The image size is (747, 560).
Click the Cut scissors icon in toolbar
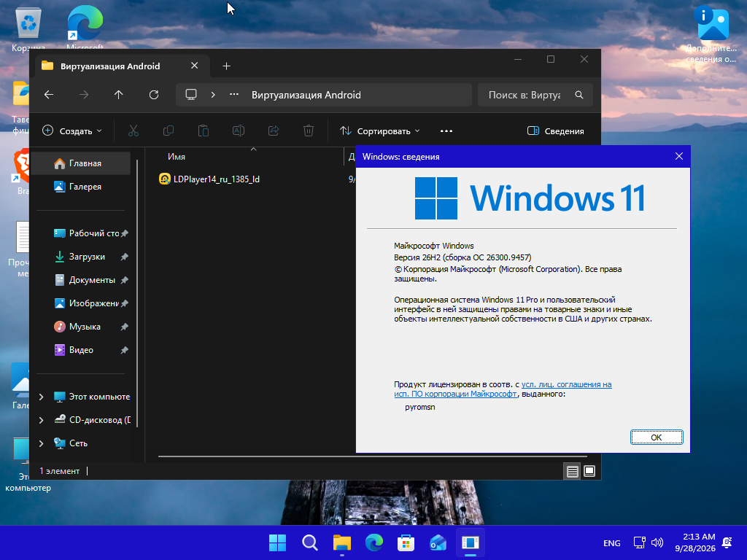pos(133,131)
